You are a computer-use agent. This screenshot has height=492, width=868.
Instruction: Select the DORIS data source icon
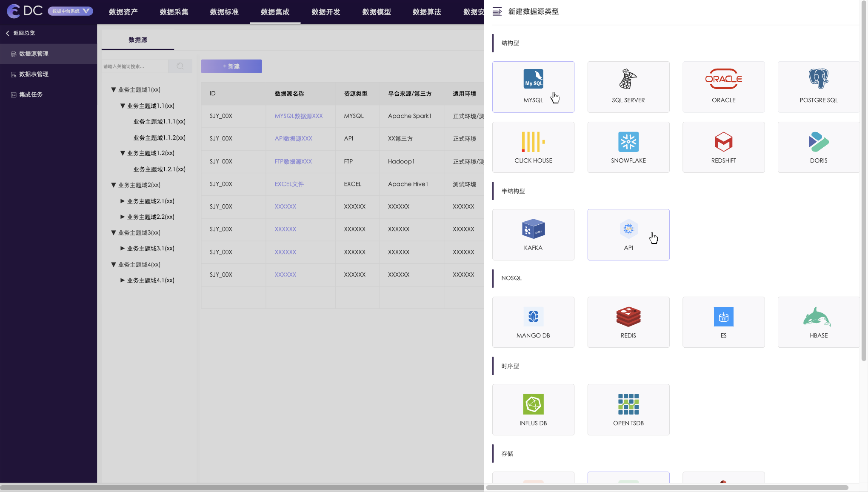pos(818,142)
